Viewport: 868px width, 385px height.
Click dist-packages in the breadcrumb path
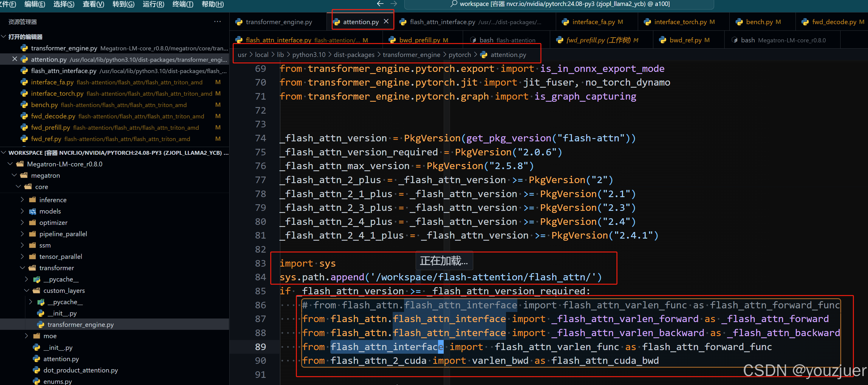[354, 55]
